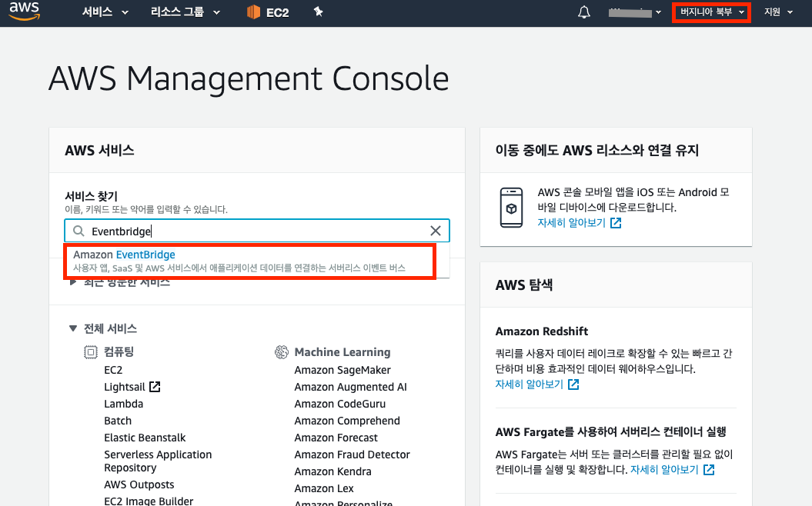The height and width of the screenshot is (506, 812).
Task: Click 자세히 알아보기 in the Fargate description
Action: point(664,470)
